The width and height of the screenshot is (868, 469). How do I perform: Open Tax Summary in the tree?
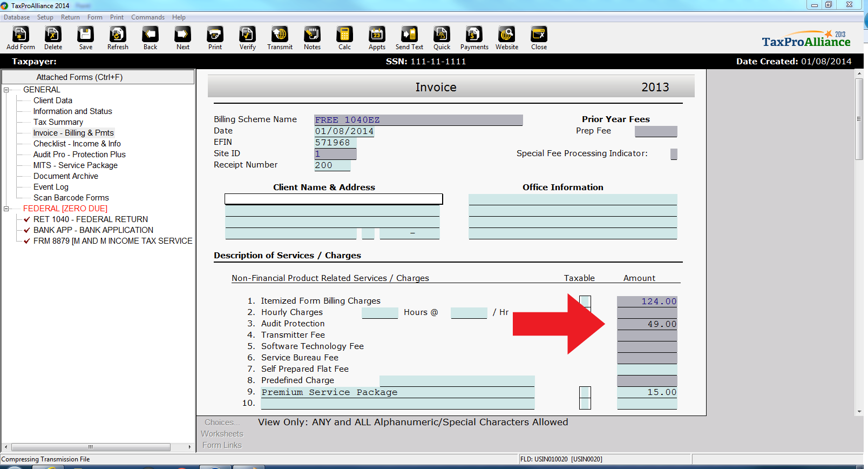coord(58,122)
